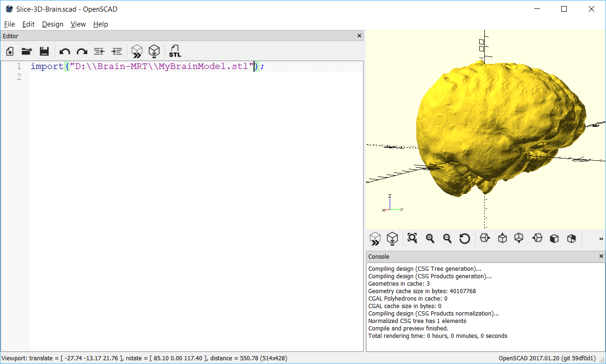Unindent code with the editor toolbar icon
Screen dimensions: 606x364
[x=99, y=51]
